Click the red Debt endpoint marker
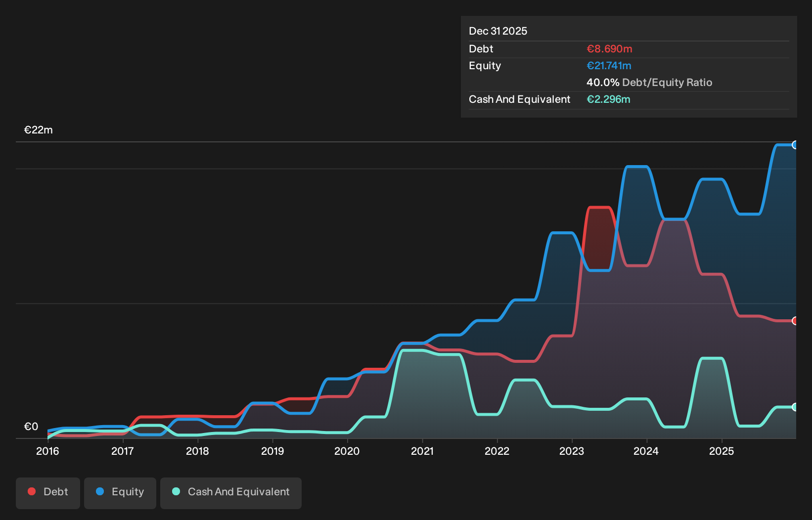This screenshot has height=520, width=812. click(795, 321)
